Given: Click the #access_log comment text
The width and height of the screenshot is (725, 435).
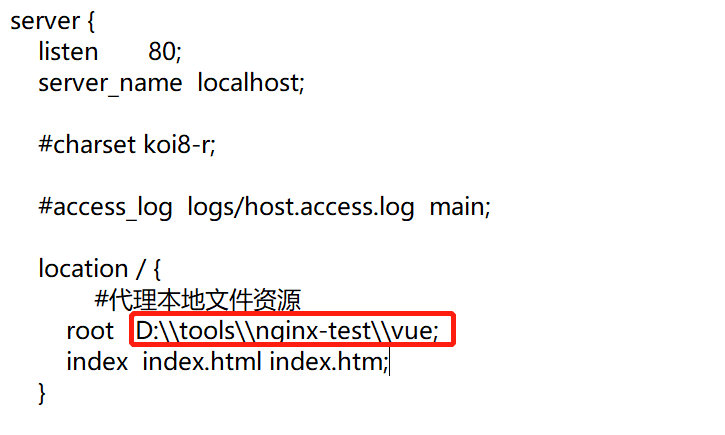Looking at the screenshot, I should click(x=105, y=207).
